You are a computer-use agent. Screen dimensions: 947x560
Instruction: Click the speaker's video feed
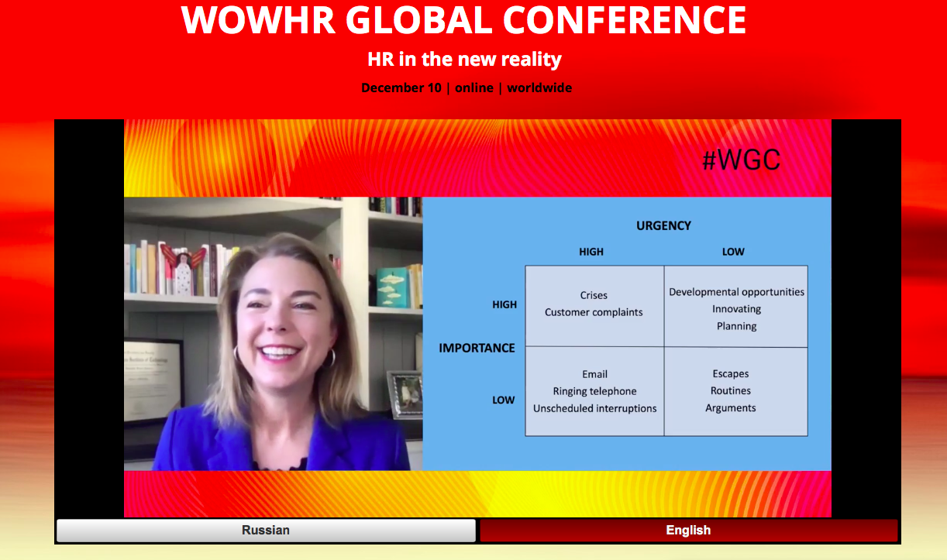(274, 334)
